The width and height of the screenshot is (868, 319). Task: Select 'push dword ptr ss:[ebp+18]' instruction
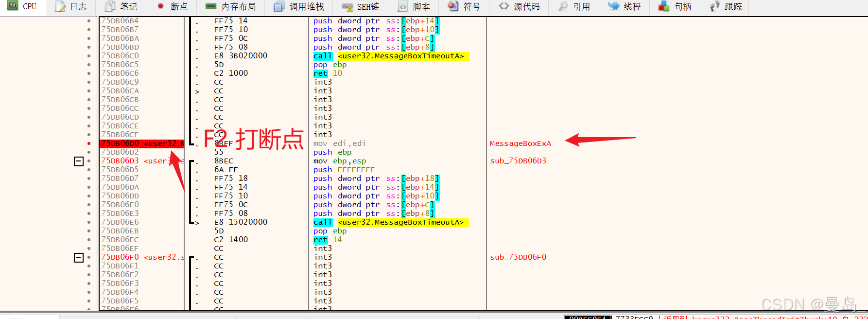[376, 178]
